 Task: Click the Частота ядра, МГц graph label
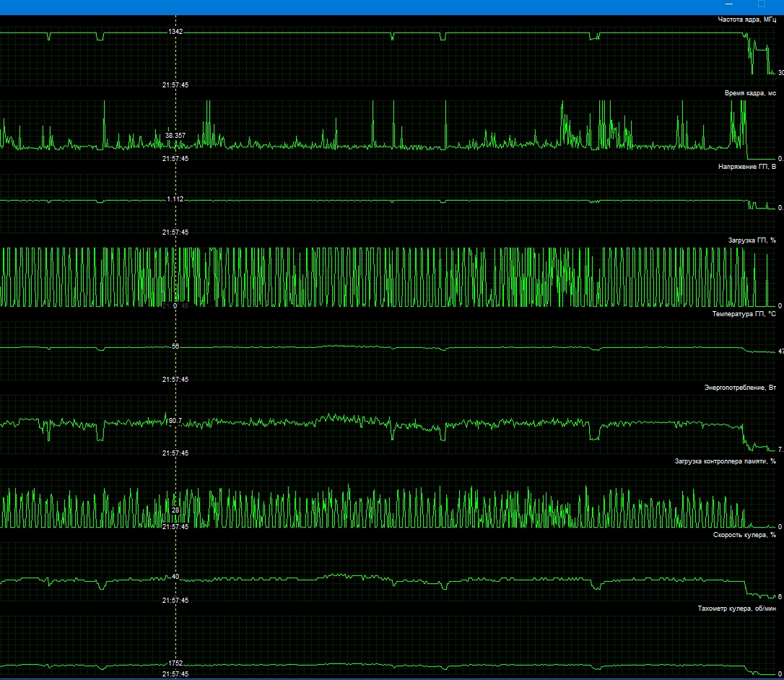pos(747,19)
